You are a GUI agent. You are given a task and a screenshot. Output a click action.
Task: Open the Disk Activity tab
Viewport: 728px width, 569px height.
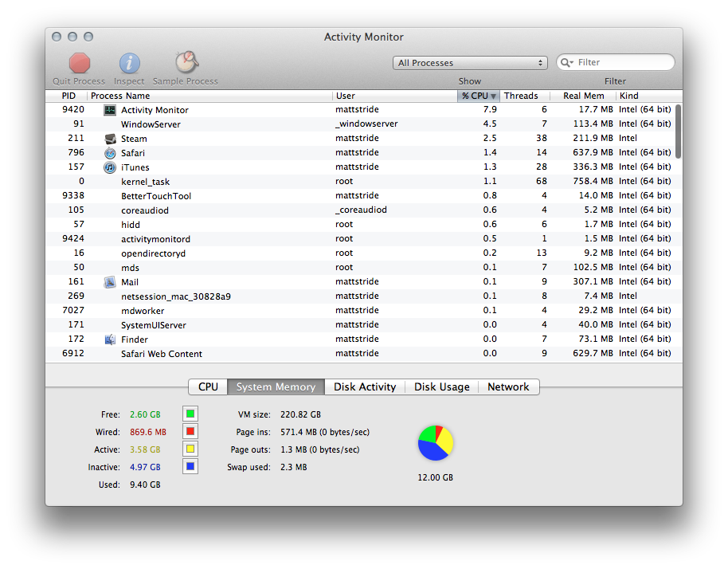pos(365,387)
